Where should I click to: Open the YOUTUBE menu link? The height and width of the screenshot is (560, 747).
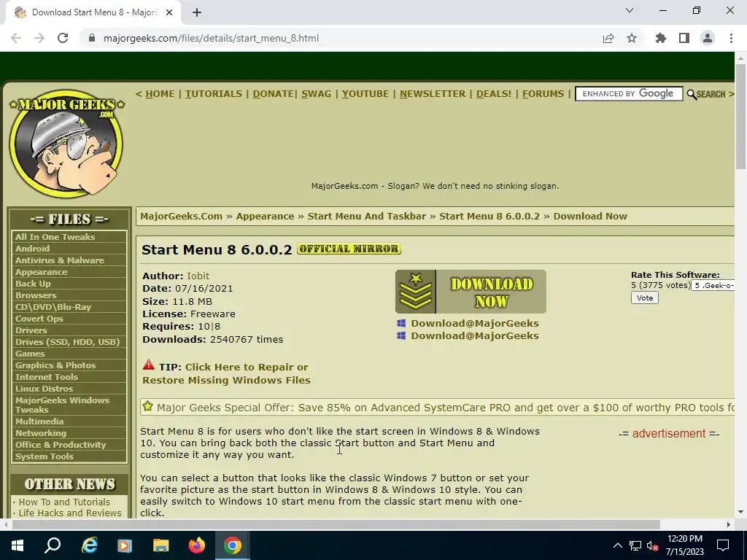tap(365, 94)
